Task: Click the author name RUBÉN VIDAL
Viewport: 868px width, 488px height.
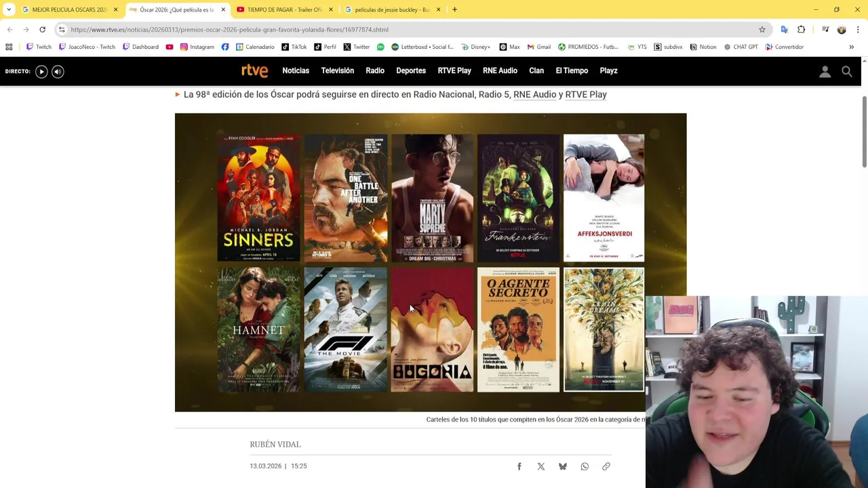Action: [275, 444]
